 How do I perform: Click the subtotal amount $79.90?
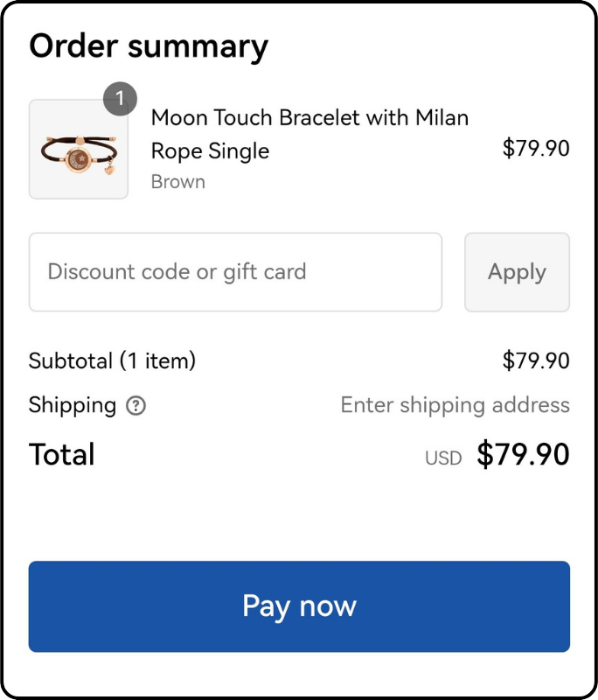coord(536,360)
